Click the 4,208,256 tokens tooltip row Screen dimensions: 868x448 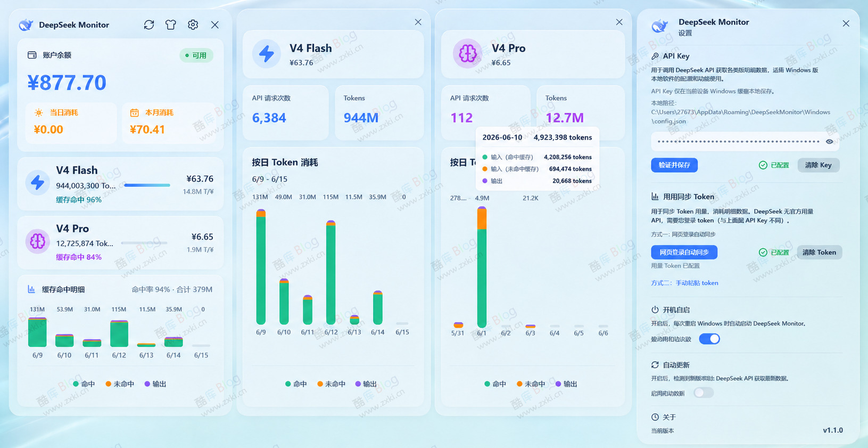[537, 157]
